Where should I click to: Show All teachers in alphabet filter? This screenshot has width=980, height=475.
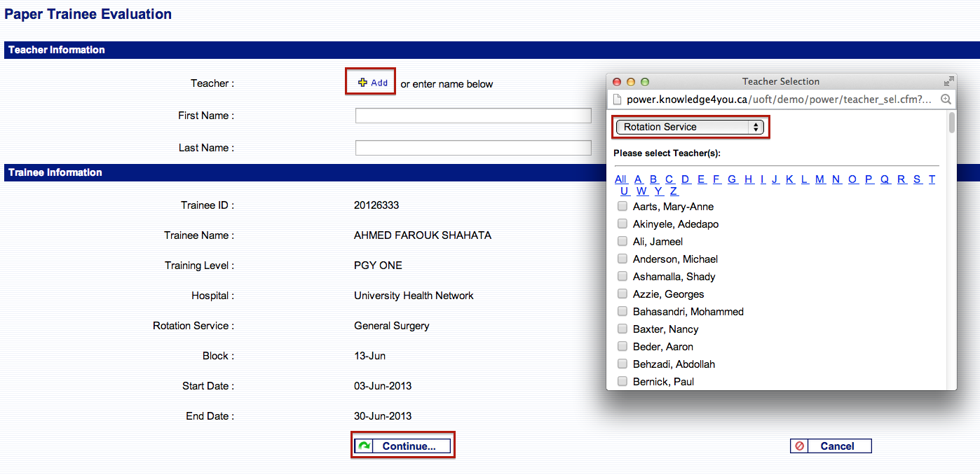[620, 179]
